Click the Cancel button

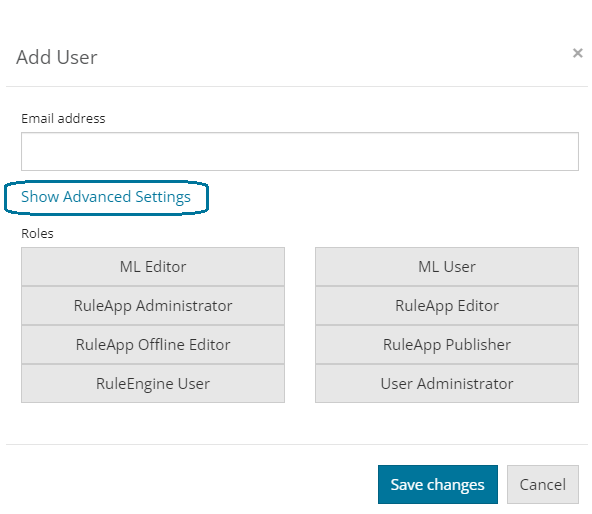[x=543, y=485]
